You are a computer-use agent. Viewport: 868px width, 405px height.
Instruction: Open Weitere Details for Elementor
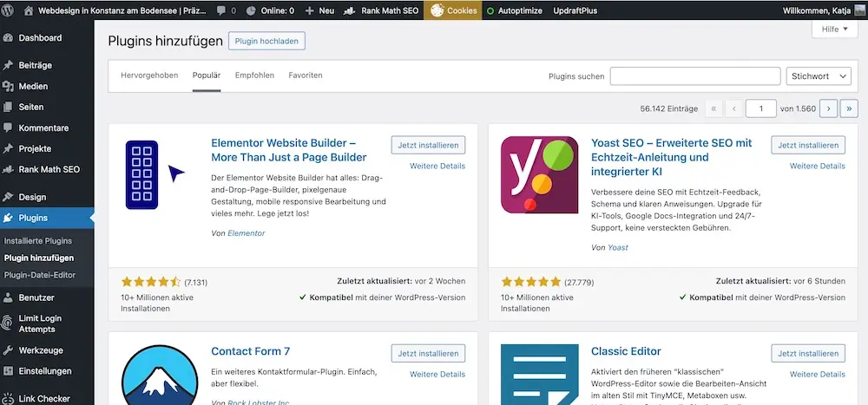pyautogui.click(x=437, y=166)
